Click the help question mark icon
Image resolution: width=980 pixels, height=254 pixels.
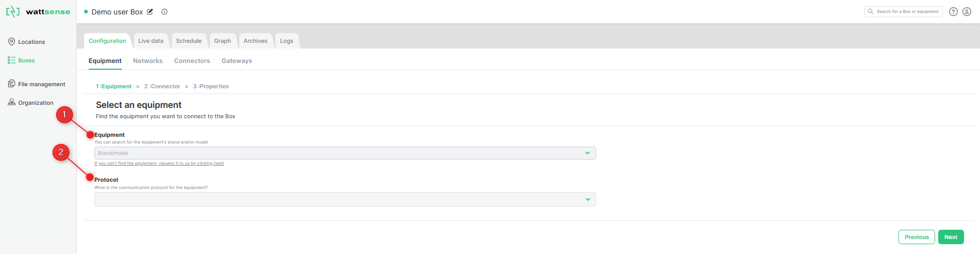(954, 12)
